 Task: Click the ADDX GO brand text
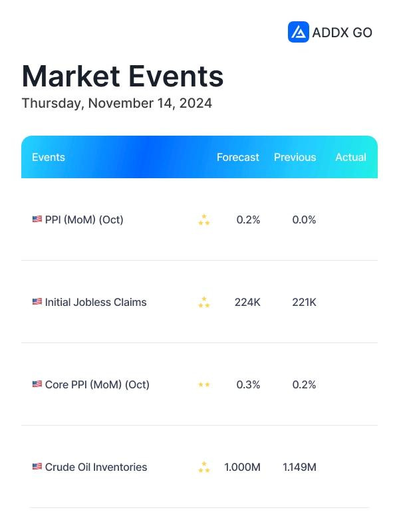(x=342, y=33)
